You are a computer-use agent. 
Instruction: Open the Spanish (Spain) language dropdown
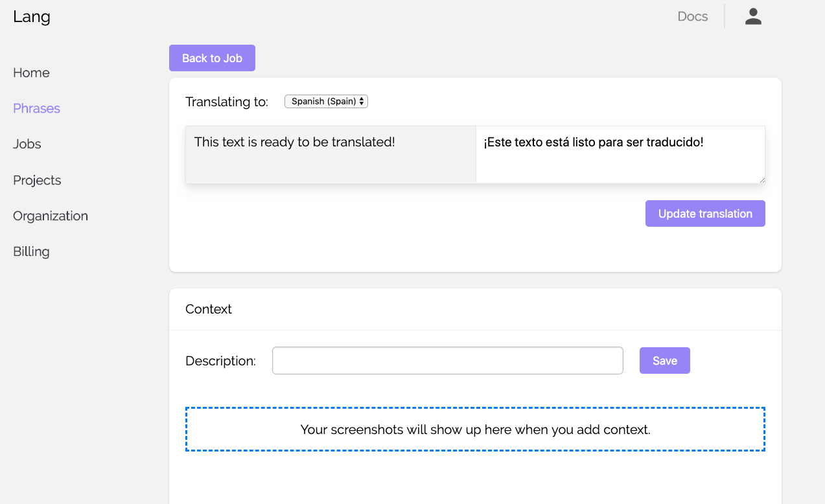coord(326,102)
